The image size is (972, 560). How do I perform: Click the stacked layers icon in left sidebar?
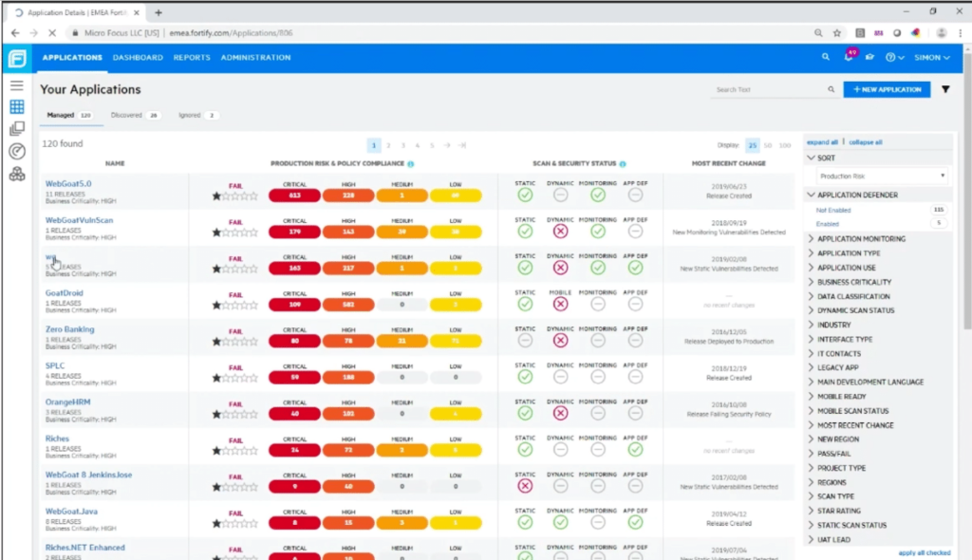tap(16, 128)
